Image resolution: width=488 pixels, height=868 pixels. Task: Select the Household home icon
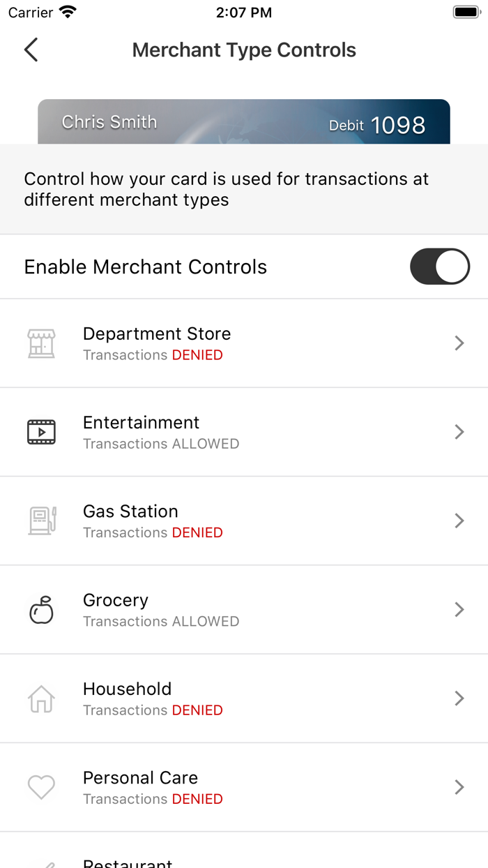point(41,698)
